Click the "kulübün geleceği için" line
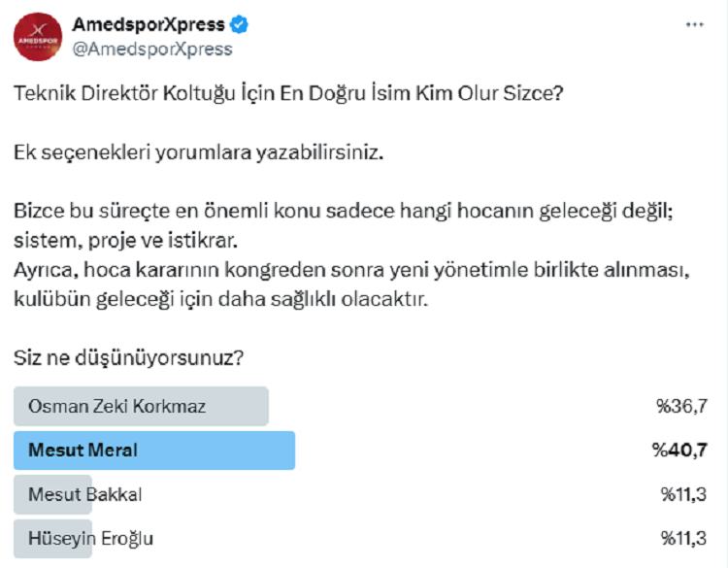 [x=220, y=300]
